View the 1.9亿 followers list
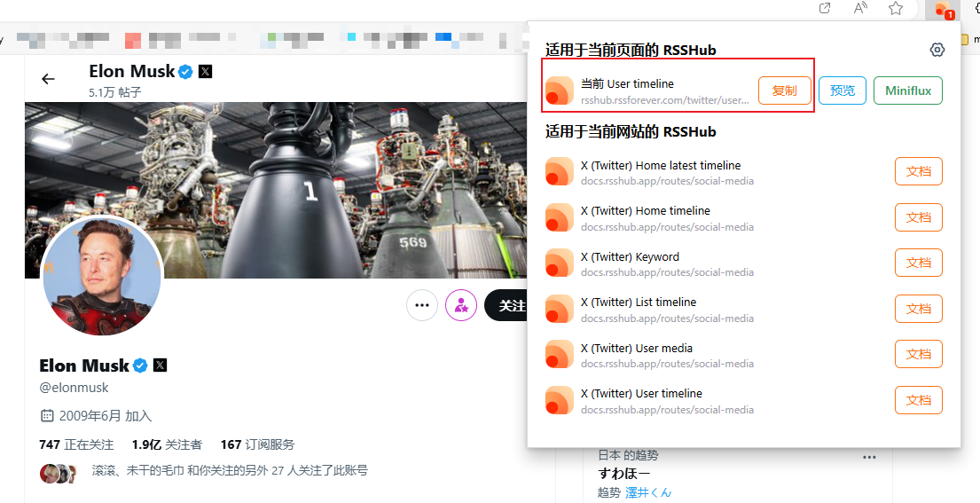This screenshot has width=980, height=503. click(x=167, y=444)
